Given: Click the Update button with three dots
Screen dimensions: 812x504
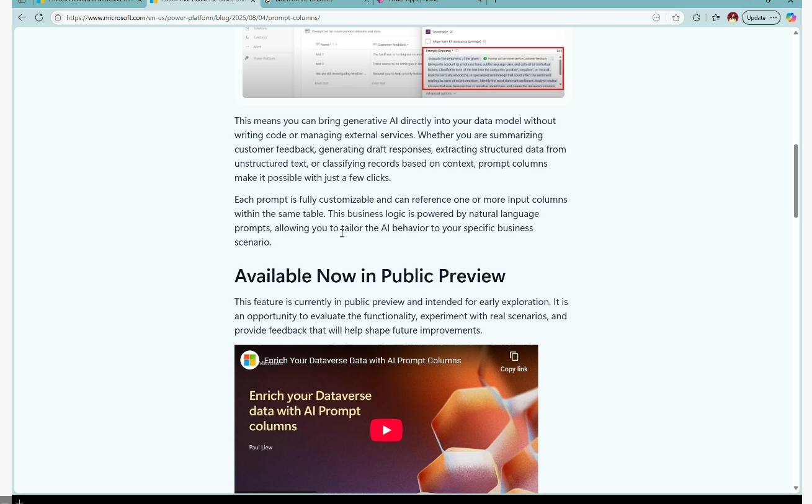Looking at the screenshot, I should pos(761,17).
